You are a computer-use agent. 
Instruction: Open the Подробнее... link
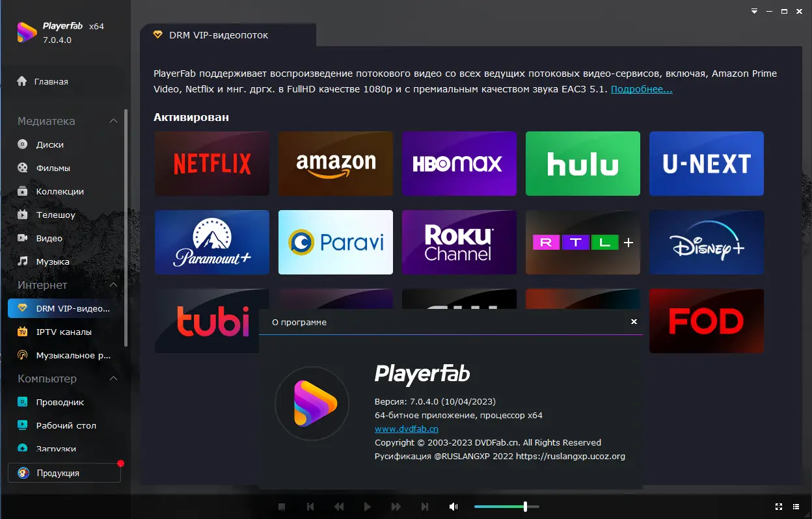pyautogui.click(x=642, y=89)
